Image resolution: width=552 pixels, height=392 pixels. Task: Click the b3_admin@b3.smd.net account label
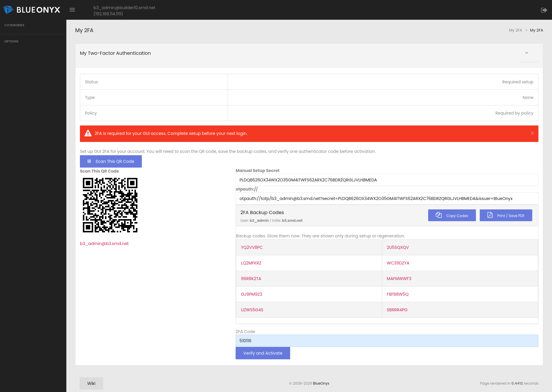(x=104, y=244)
